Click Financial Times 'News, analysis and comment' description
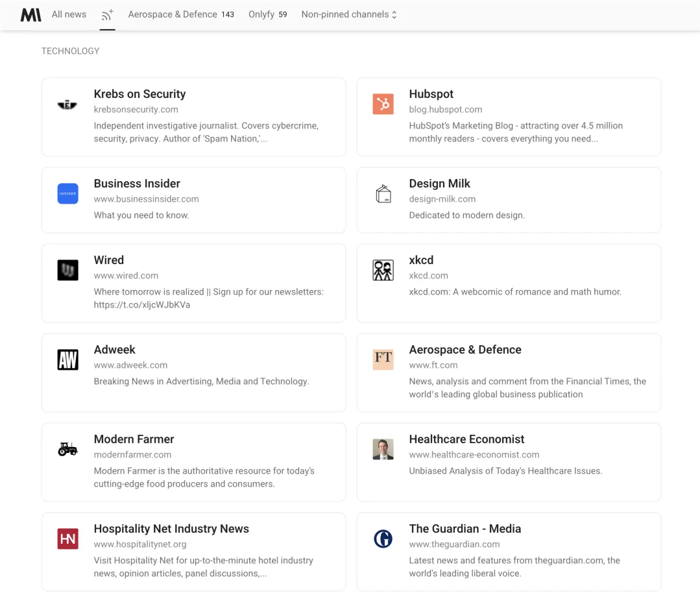Screen dimensions: 700x597 [527, 387]
